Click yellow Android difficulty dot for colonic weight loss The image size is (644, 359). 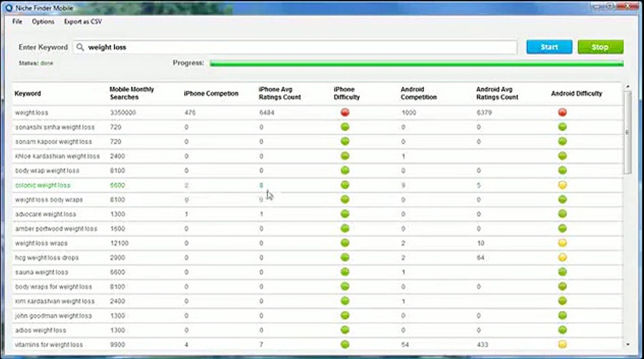click(562, 185)
